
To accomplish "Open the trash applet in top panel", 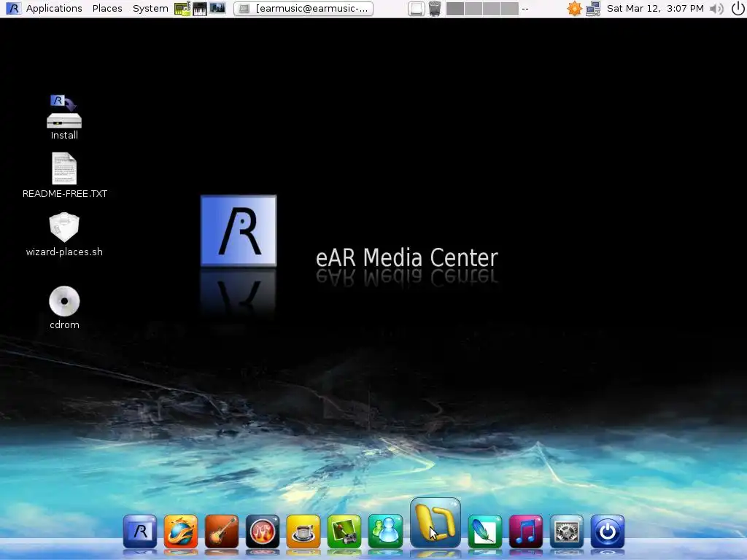I will click(435, 9).
